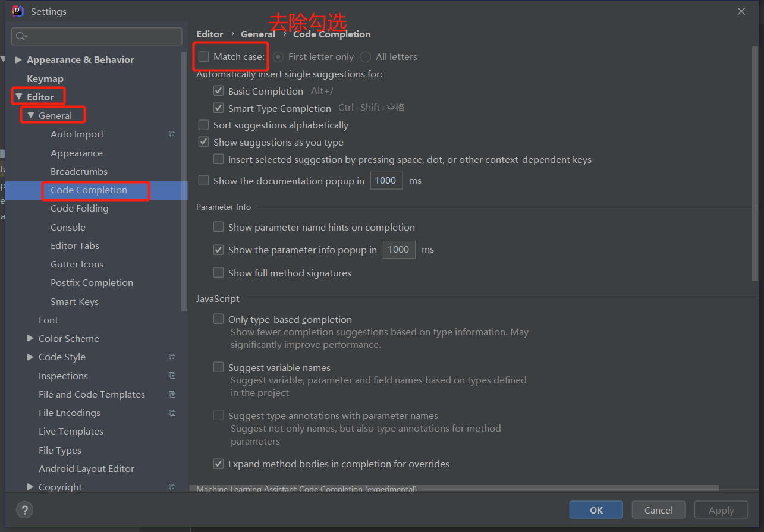Screen dimensions: 764x532
Task: Click project-level icon beside File and Code Templates
Action: [172, 394]
